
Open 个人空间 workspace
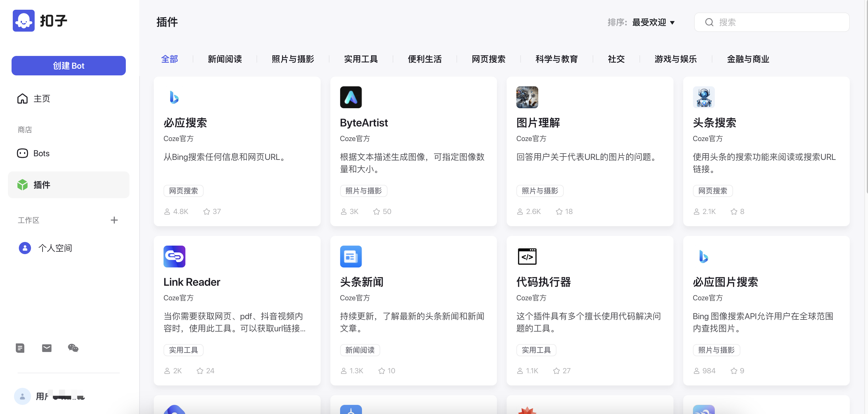(55, 248)
